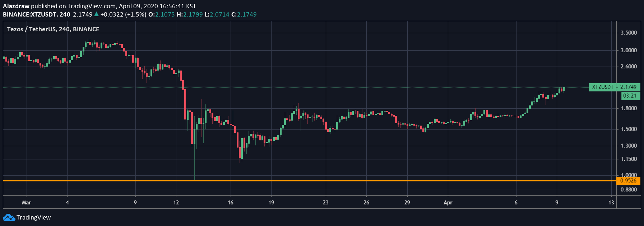Click the TradingView cloud logo icon

(9, 217)
